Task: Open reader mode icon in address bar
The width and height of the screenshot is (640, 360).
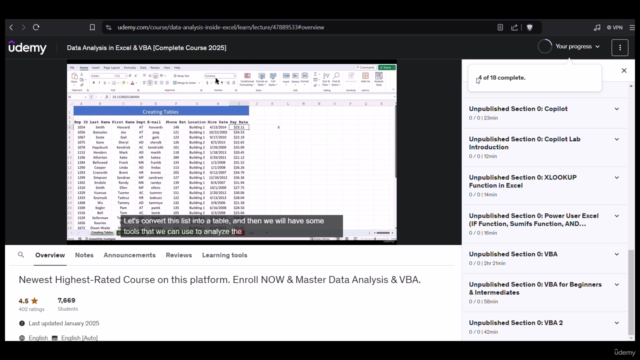Action: [x=500, y=27]
